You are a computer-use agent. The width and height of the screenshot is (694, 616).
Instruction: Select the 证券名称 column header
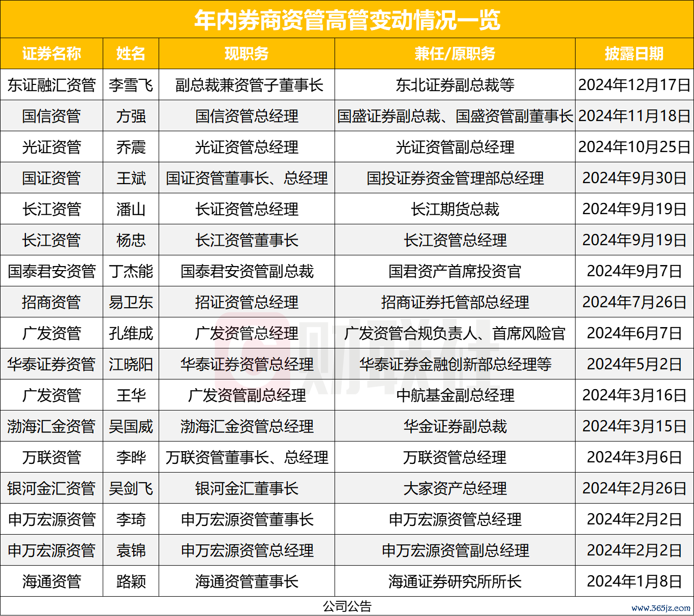tap(51, 53)
